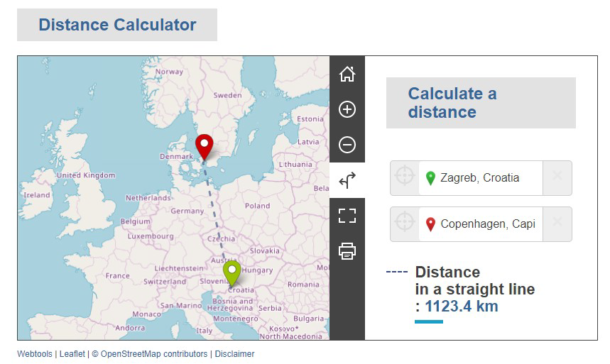Click the 1123.4 km distance result
This screenshot has height=364, width=610.
(461, 307)
